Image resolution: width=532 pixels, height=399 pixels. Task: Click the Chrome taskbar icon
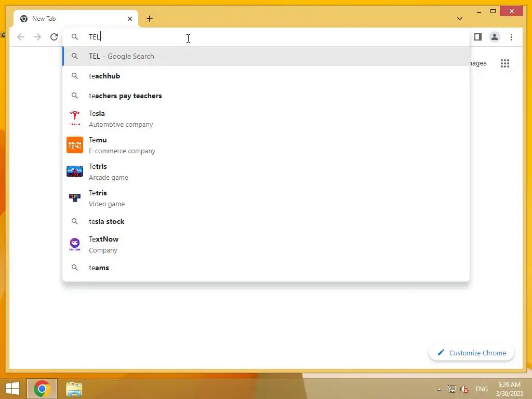tap(42, 389)
